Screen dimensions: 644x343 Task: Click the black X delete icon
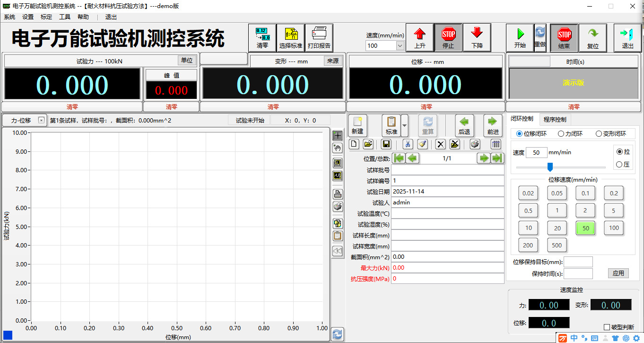pyautogui.click(x=440, y=144)
